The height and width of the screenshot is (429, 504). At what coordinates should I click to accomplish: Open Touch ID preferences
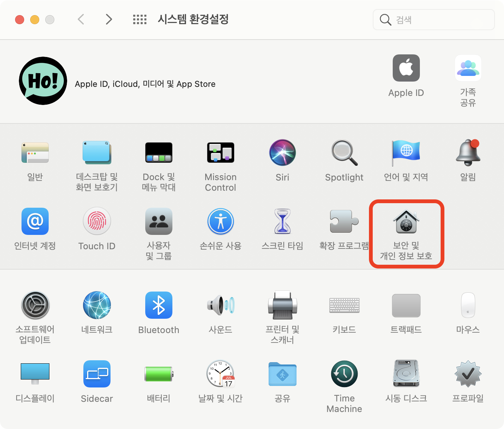[x=97, y=221]
